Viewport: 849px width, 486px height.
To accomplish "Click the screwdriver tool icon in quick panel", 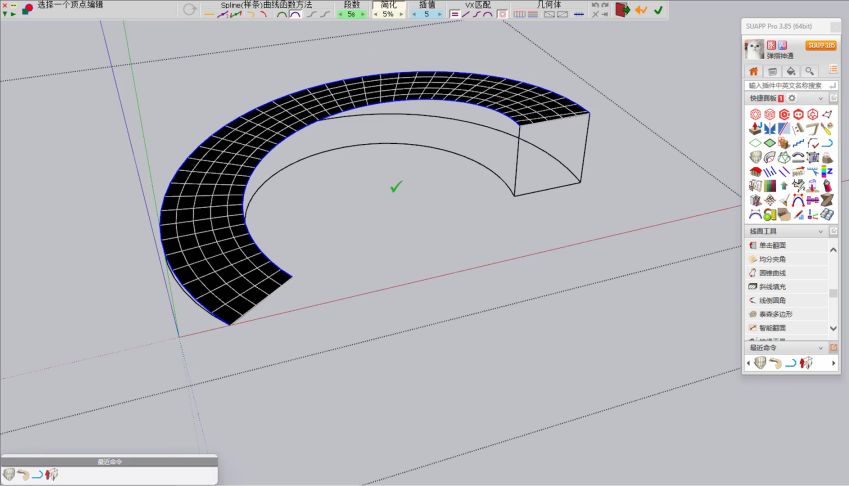I will pos(827,129).
